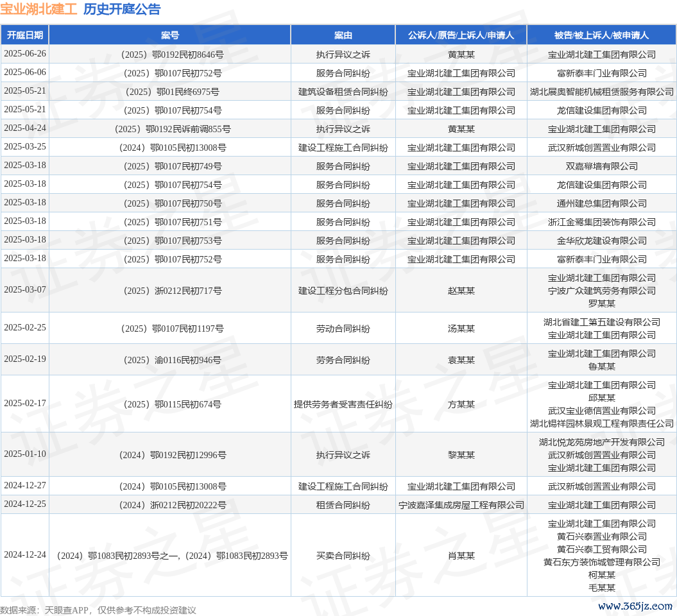The image size is (677, 616).
Task: Click the date 2025-02-25
Action: [x=25, y=328]
